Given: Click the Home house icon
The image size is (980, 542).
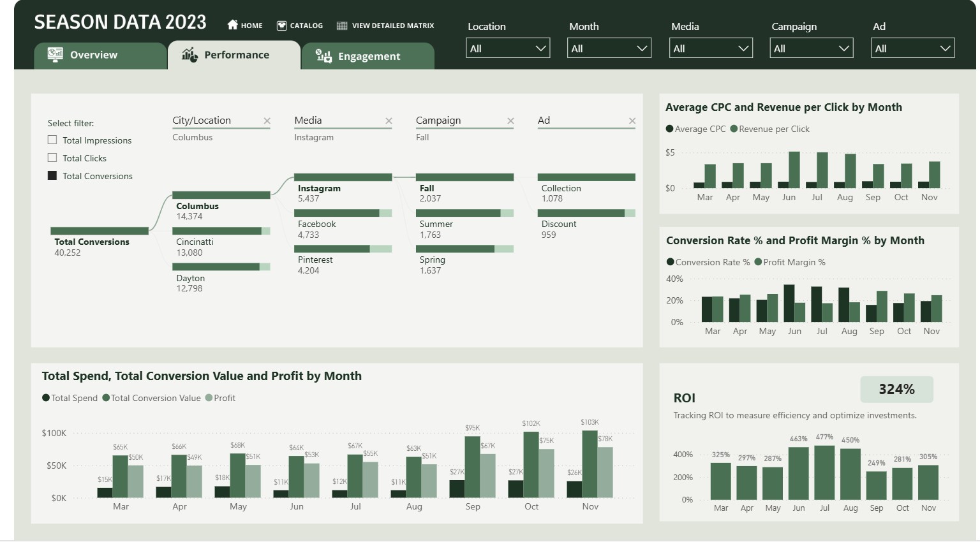Looking at the screenshot, I should coord(233,26).
